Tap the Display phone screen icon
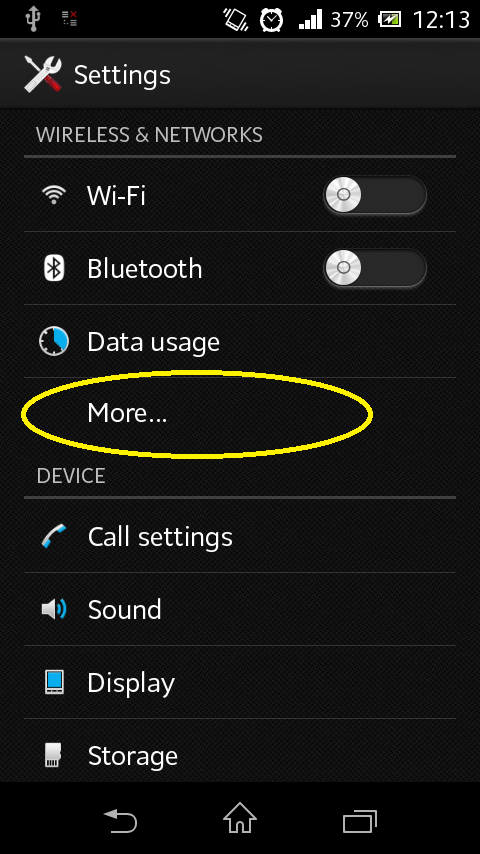The height and width of the screenshot is (854, 480). [x=54, y=682]
